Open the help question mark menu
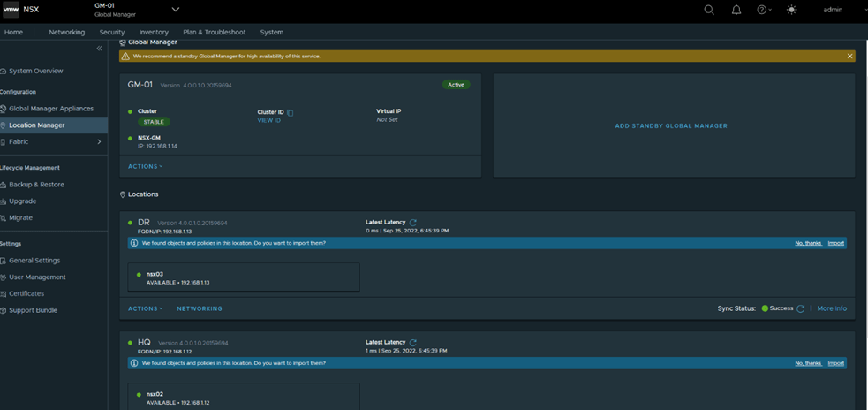Screen dimensions: 868x410 coord(763,10)
